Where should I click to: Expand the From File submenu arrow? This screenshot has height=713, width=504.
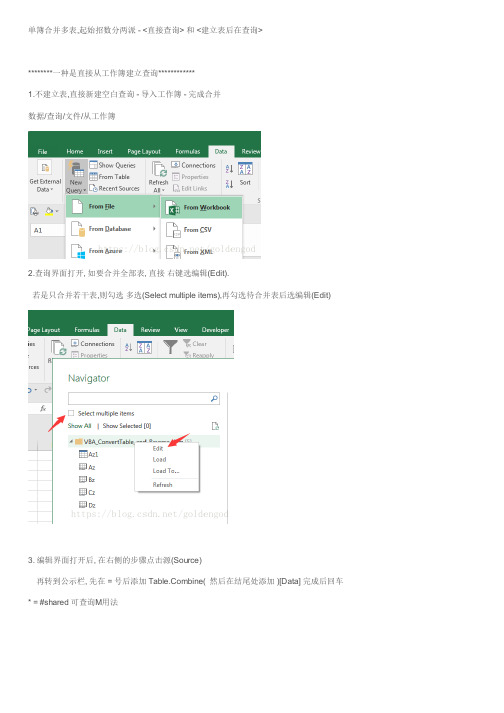pyautogui.click(x=154, y=206)
